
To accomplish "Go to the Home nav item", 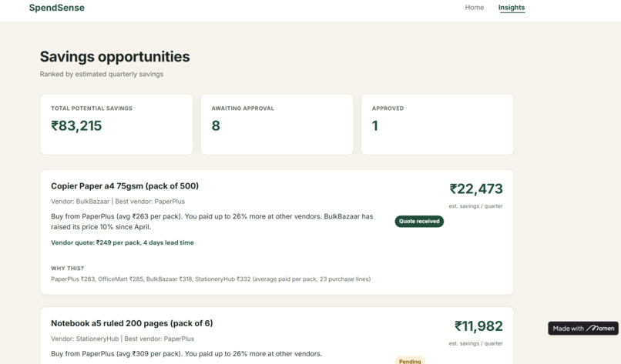I will click(474, 8).
